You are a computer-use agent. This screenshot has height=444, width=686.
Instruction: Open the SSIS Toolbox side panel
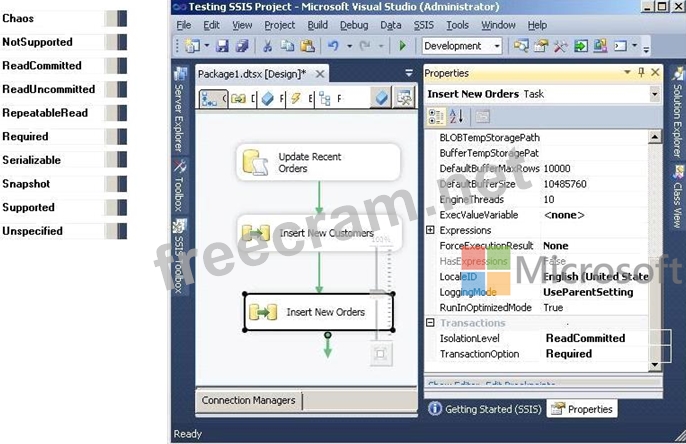[179, 256]
